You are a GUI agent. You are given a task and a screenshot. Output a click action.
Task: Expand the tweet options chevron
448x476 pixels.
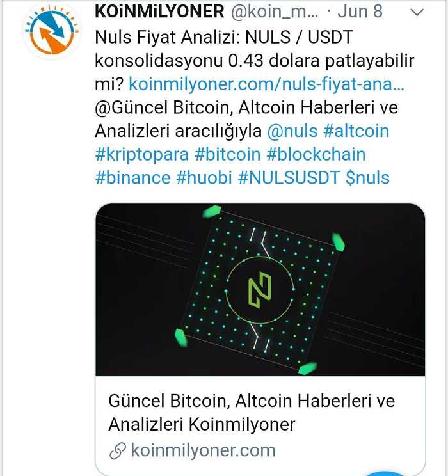click(x=417, y=12)
